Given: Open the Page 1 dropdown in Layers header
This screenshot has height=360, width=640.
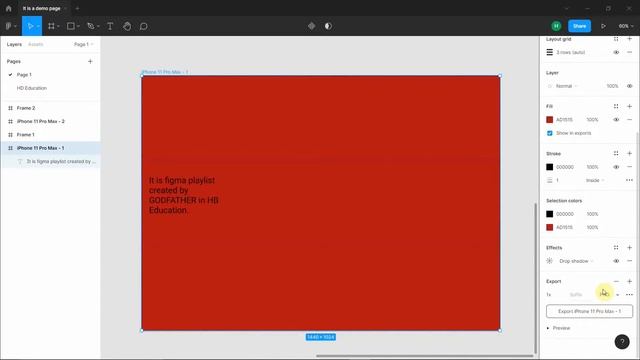Looking at the screenshot, I should click(x=84, y=44).
